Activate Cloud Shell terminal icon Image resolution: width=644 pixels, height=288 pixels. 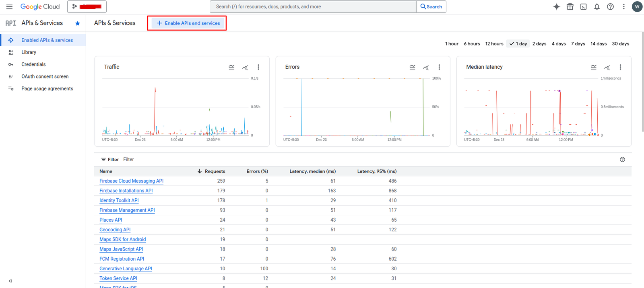tap(583, 7)
